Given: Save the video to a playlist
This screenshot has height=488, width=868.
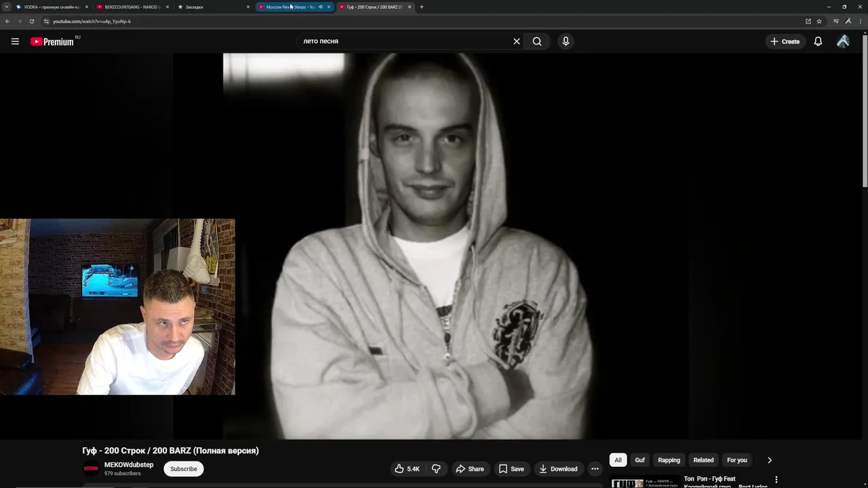Looking at the screenshot, I should tap(511, 469).
